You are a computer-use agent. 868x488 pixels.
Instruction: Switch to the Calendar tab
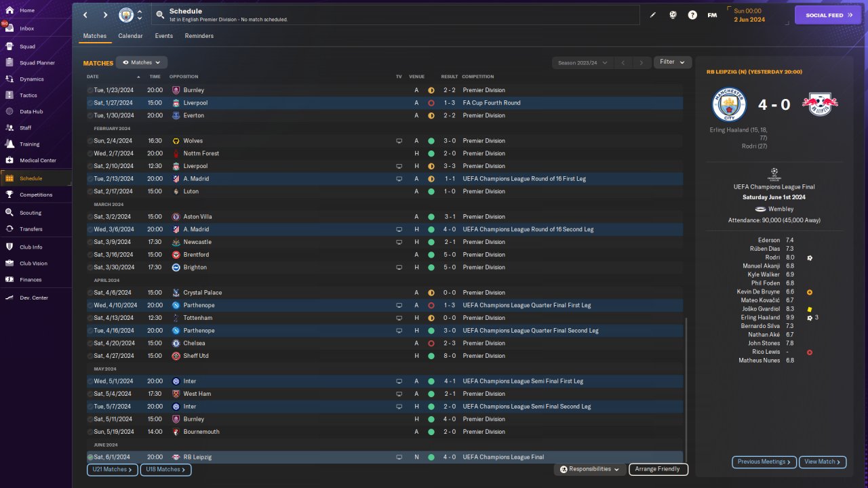pyautogui.click(x=130, y=36)
